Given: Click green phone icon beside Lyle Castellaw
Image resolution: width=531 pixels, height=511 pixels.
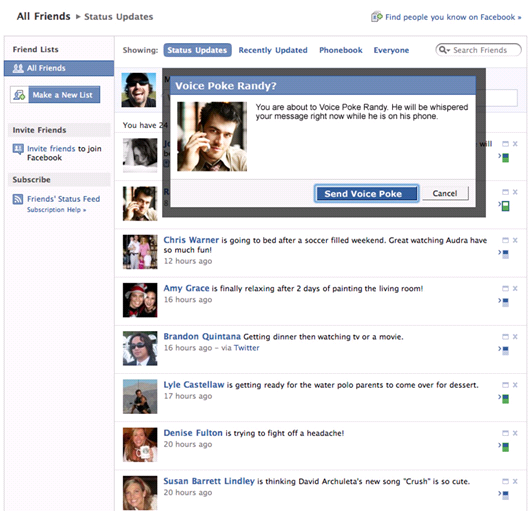Looking at the screenshot, I should (x=505, y=399).
